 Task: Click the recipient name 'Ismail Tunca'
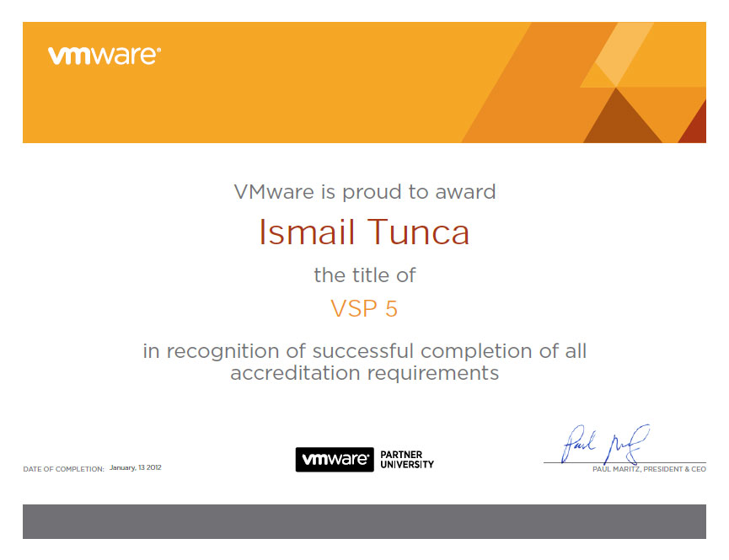tap(364, 232)
